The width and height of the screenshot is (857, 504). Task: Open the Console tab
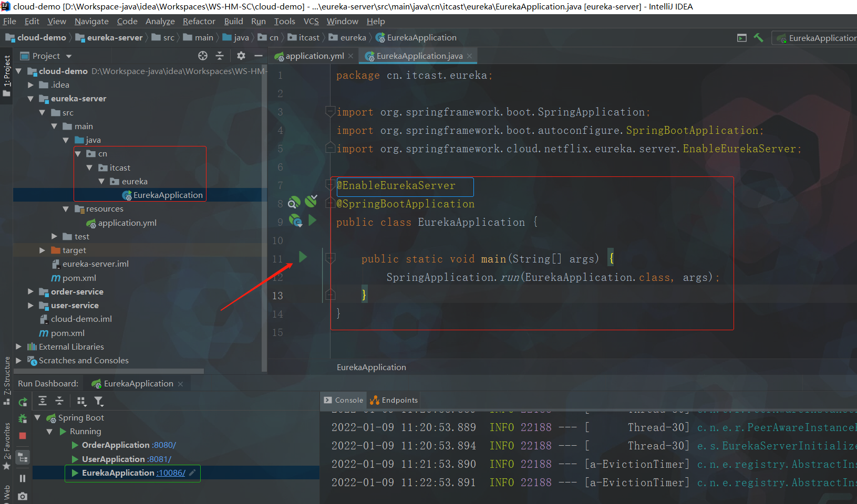pyautogui.click(x=344, y=400)
